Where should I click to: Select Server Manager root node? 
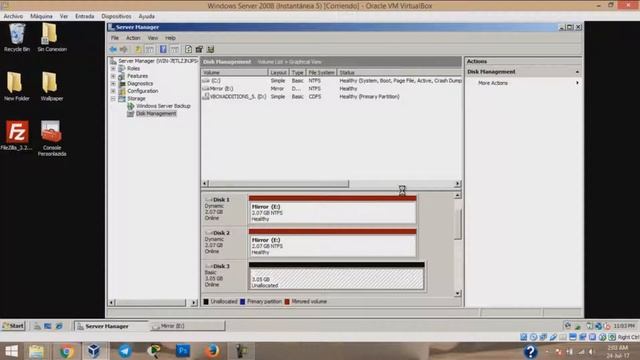tap(158, 61)
